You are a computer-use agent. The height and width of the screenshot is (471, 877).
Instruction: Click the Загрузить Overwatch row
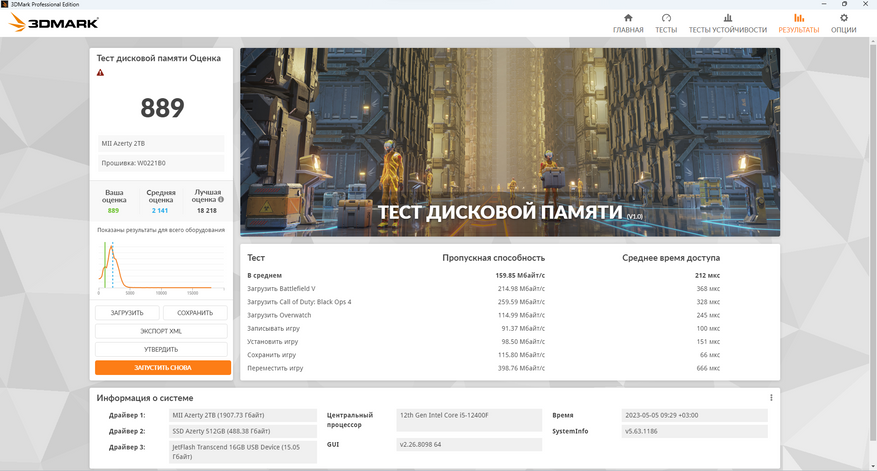coord(483,315)
